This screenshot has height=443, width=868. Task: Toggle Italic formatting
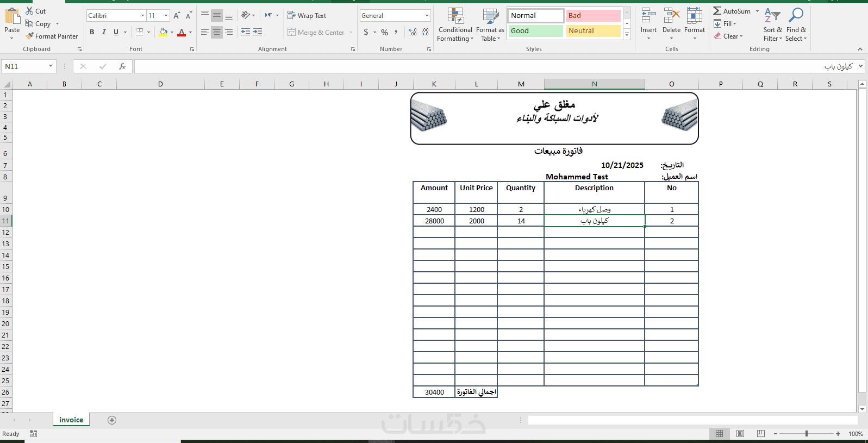104,32
